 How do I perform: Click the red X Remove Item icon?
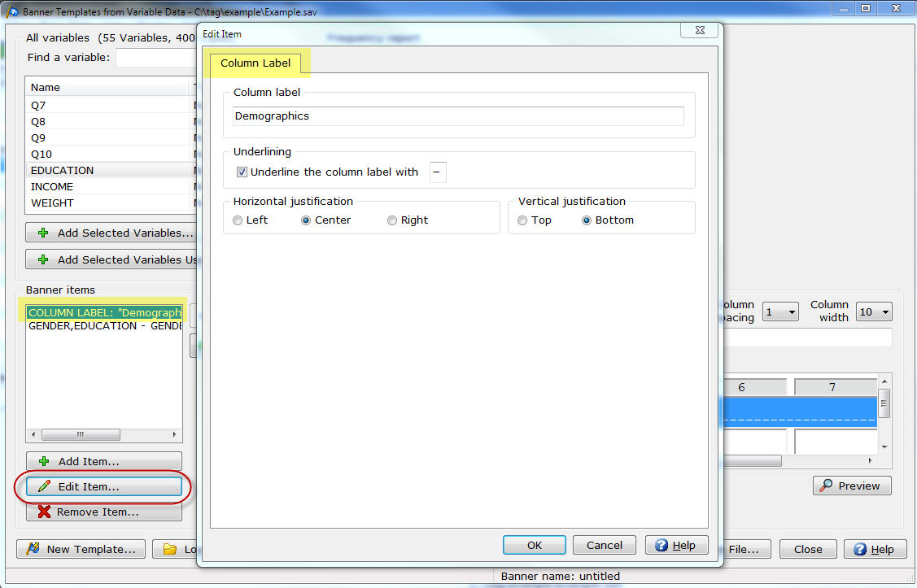44,512
